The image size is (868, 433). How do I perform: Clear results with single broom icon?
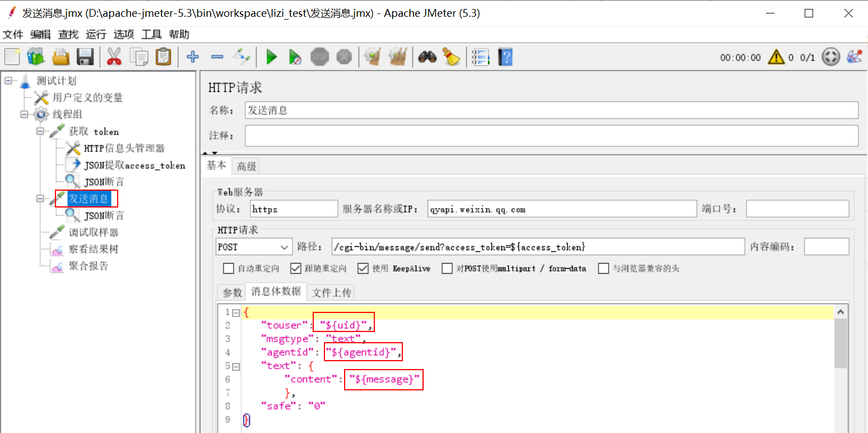(x=373, y=57)
